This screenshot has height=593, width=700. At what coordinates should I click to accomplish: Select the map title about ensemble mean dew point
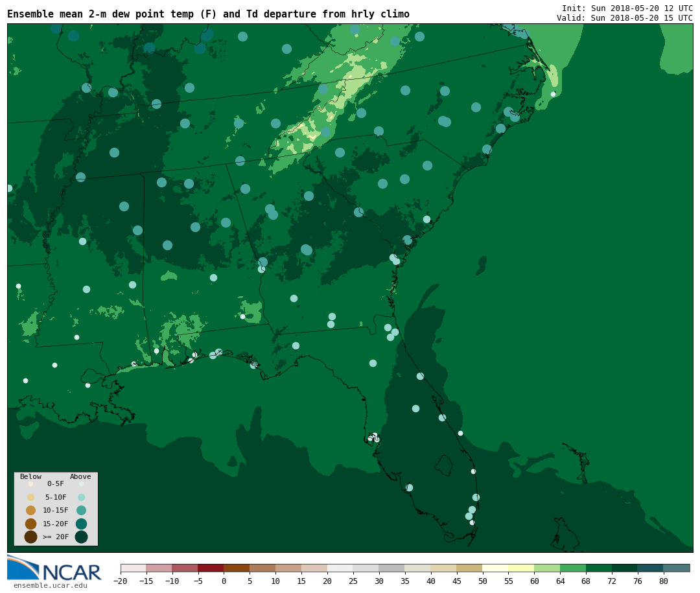(x=208, y=14)
